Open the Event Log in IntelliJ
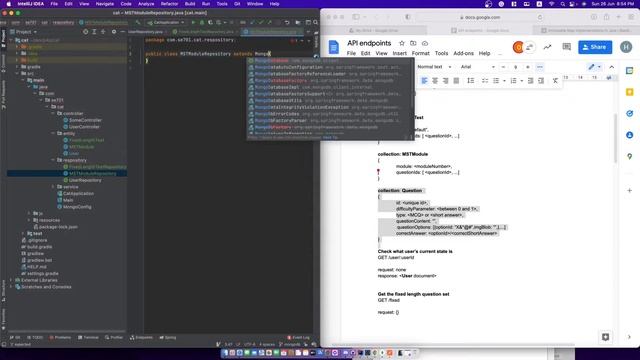The width and height of the screenshot is (640, 360). click(x=298, y=338)
